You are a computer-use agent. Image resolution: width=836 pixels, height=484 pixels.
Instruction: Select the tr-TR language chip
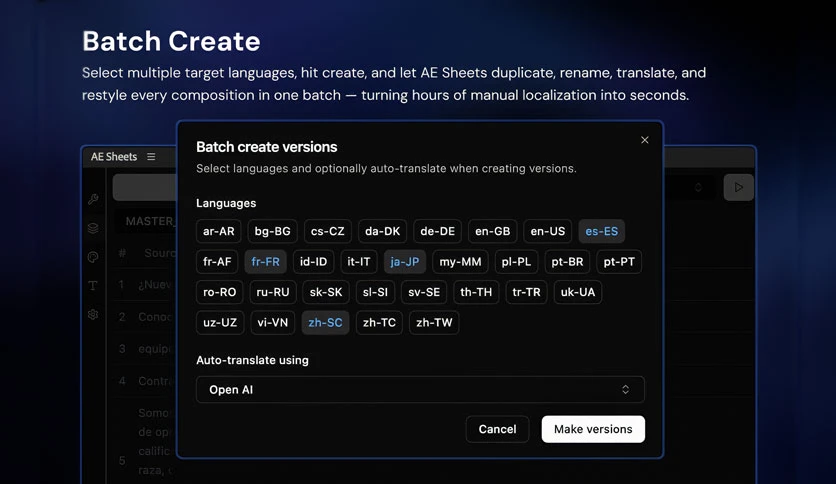click(526, 292)
